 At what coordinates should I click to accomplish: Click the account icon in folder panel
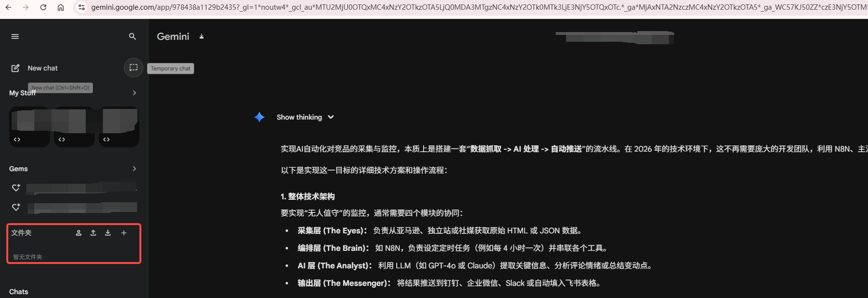[79, 233]
